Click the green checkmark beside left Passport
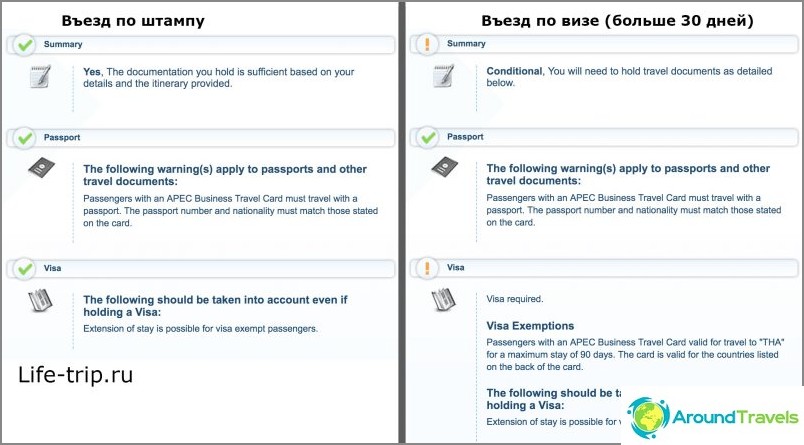This screenshot has height=445, width=804. tap(25, 138)
